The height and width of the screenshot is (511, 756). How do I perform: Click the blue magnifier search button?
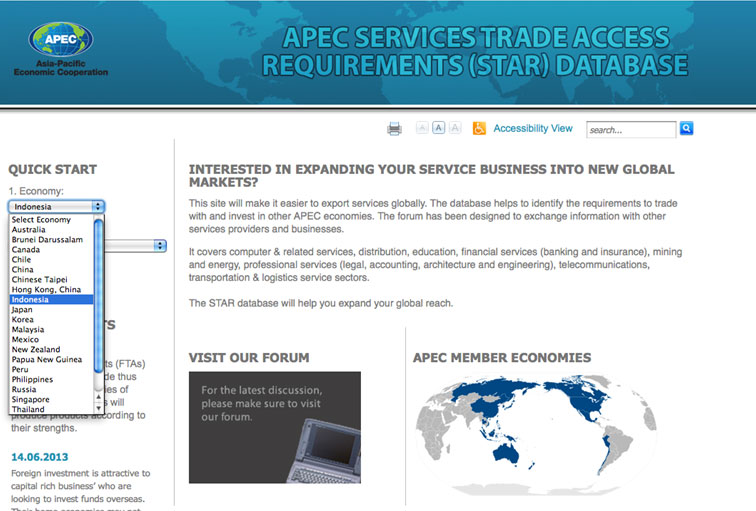(687, 128)
